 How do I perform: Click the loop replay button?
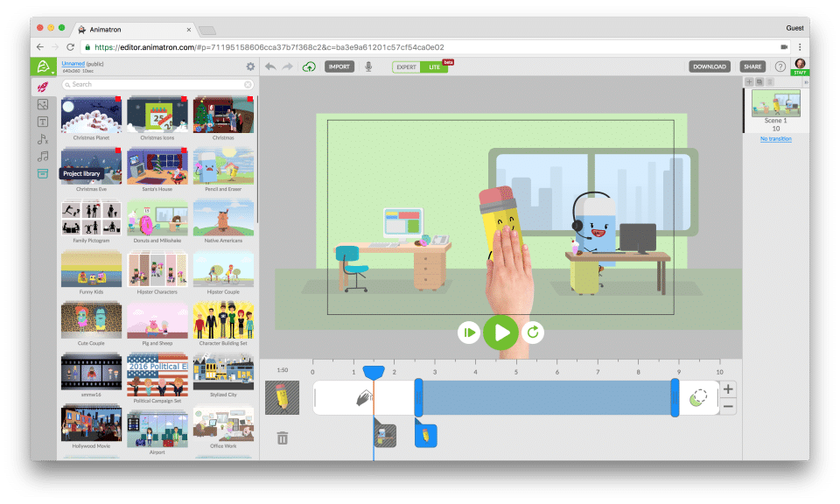point(533,332)
